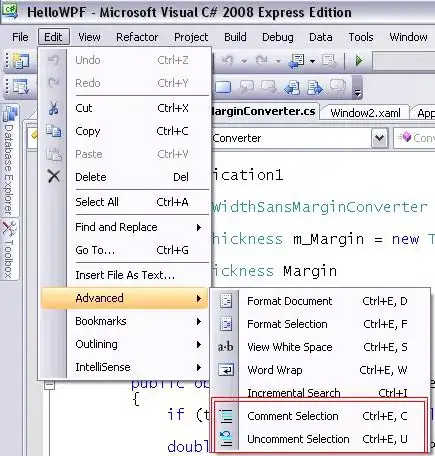This screenshot has height=456, width=435.
Task: Close the open Edit menu
Action: coord(53,37)
